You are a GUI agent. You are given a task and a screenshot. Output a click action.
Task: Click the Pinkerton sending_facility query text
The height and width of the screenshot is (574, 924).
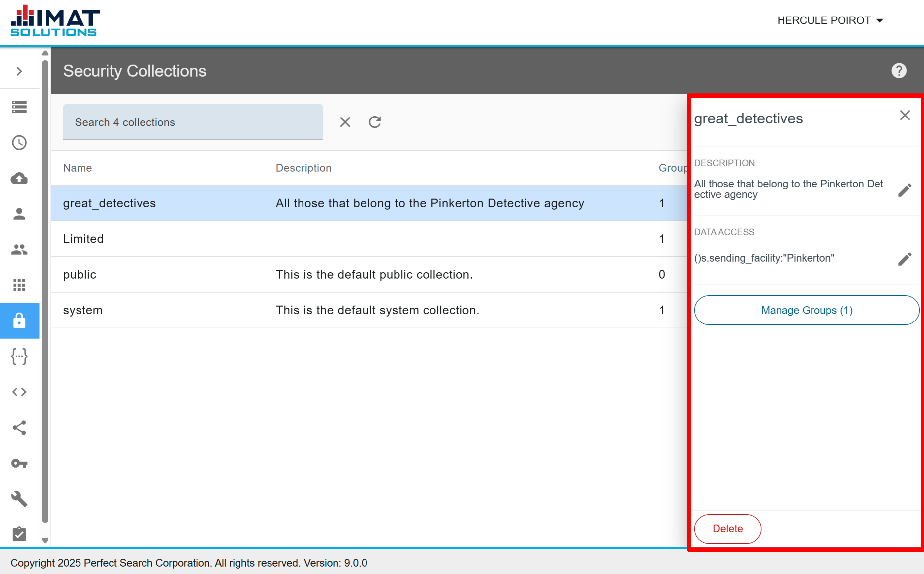(x=764, y=258)
